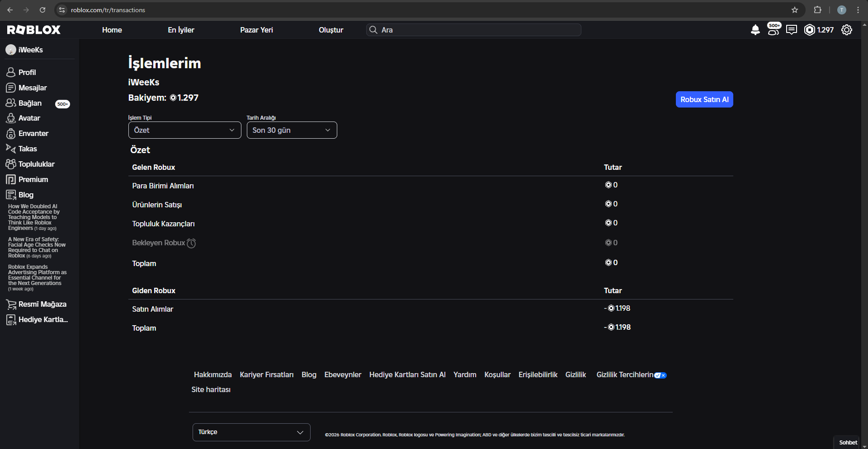Open Oluştur in the top navigation
The width and height of the screenshot is (868, 449).
pos(331,30)
